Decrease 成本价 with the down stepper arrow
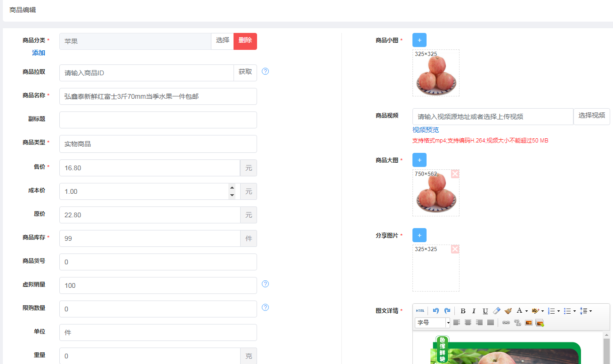613x364 pixels. coord(232,195)
